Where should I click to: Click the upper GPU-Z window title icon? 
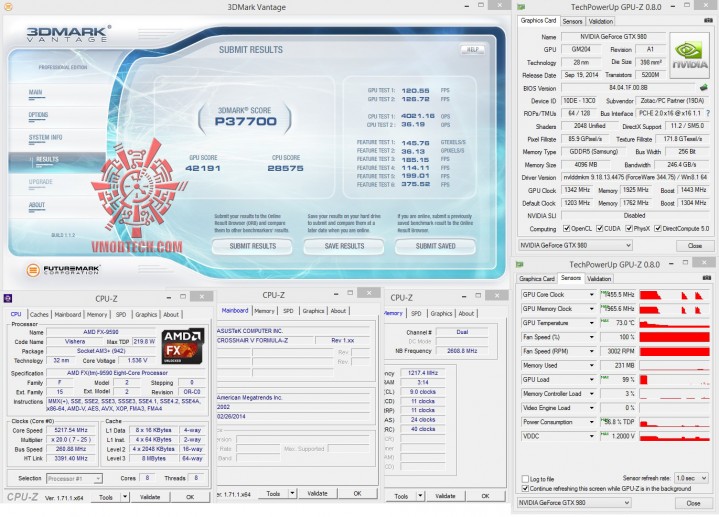521,7
